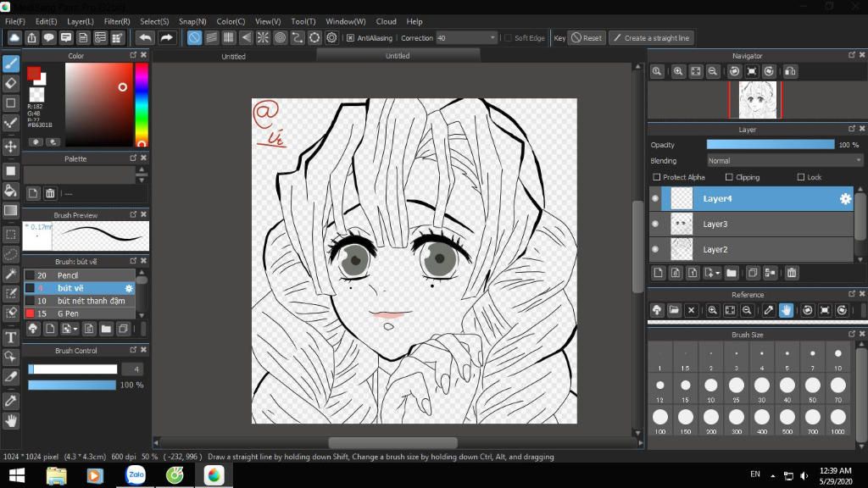
Task: Open the Blending mode dropdown
Action: (785, 160)
